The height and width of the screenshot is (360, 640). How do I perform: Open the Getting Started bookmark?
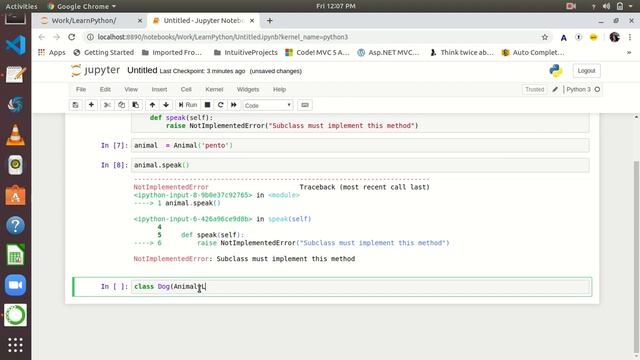point(104,52)
